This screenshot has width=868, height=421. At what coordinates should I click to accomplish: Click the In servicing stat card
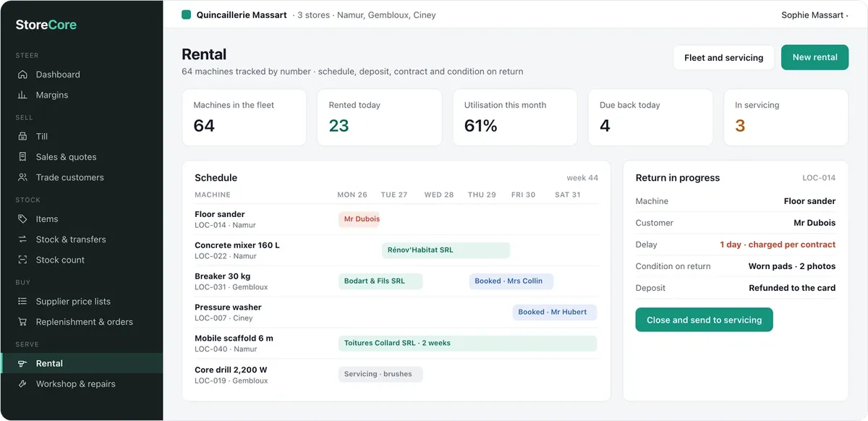[x=786, y=117]
